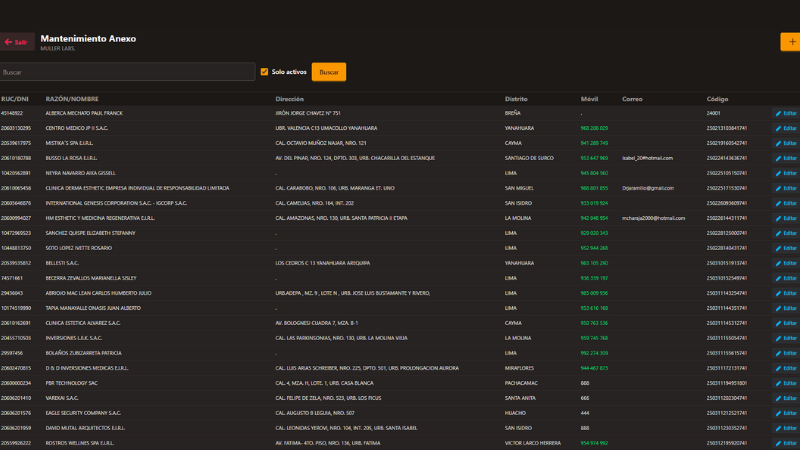800x450 pixels.
Task: Edit CLINICA ESTETICA ALVAREZ S.A.C. record
Action: pos(786,323)
